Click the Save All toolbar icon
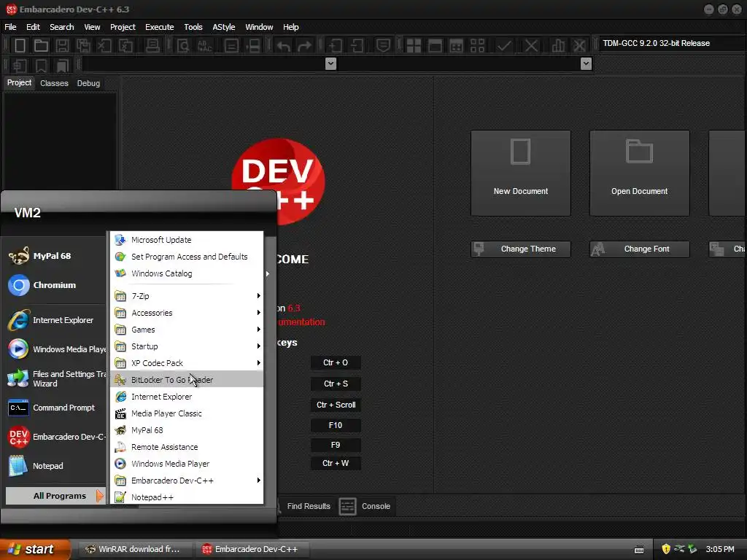The image size is (747, 560). pyautogui.click(x=83, y=46)
